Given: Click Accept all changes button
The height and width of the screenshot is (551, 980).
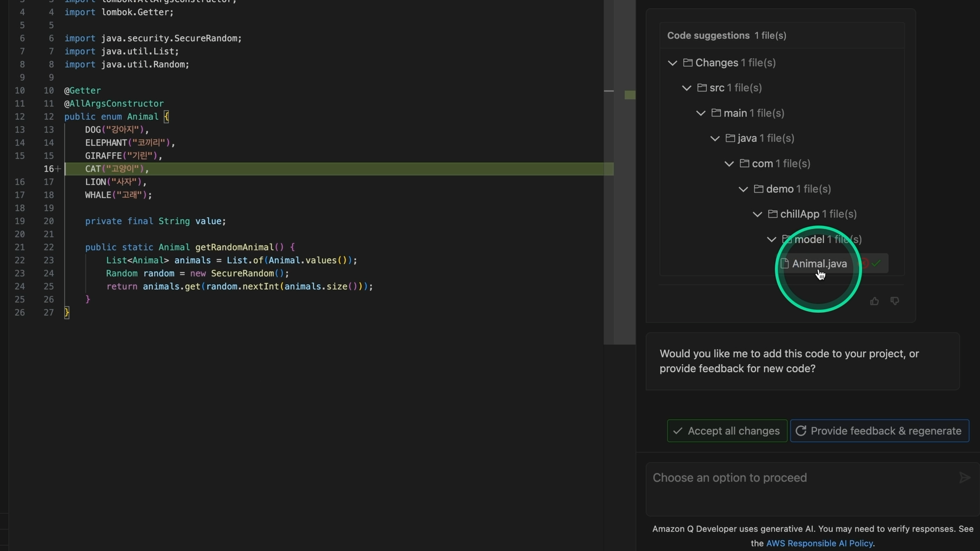Looking at the screenshot, I should coord(727,431).
